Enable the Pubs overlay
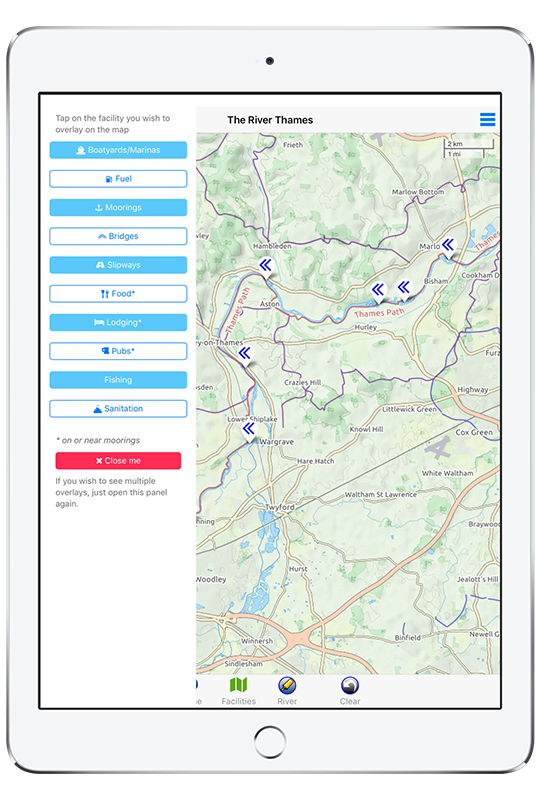This screenshot has height=800, width=541. (x=118, y=351)
